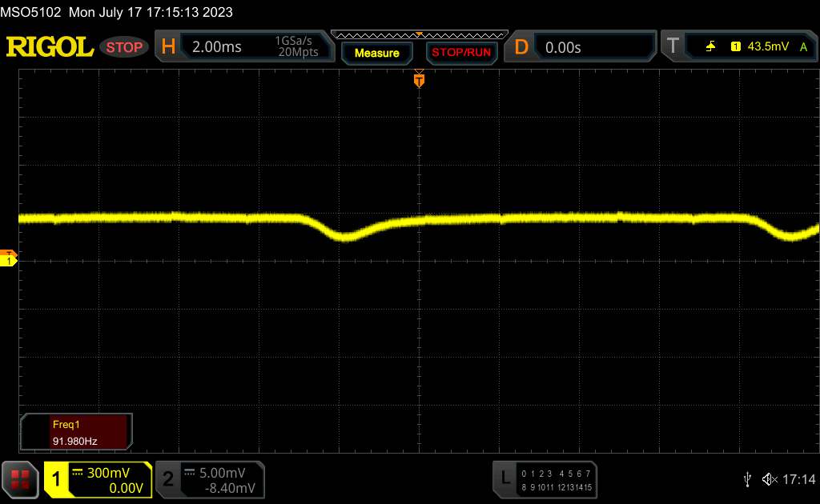Open the function navigation menu icon

pos(20,479)
